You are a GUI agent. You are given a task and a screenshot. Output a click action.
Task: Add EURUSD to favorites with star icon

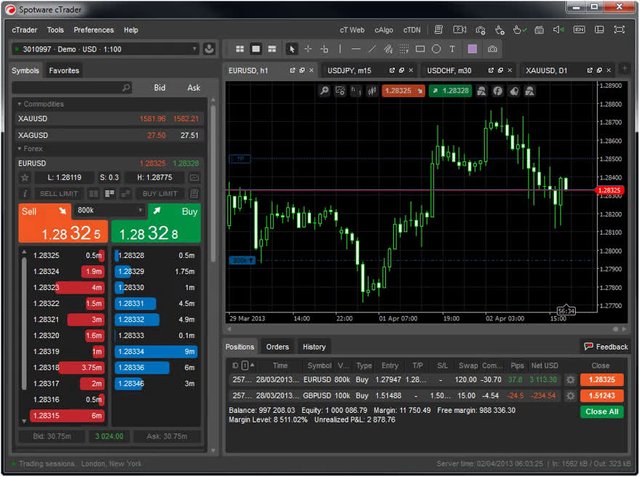(25, 178)
